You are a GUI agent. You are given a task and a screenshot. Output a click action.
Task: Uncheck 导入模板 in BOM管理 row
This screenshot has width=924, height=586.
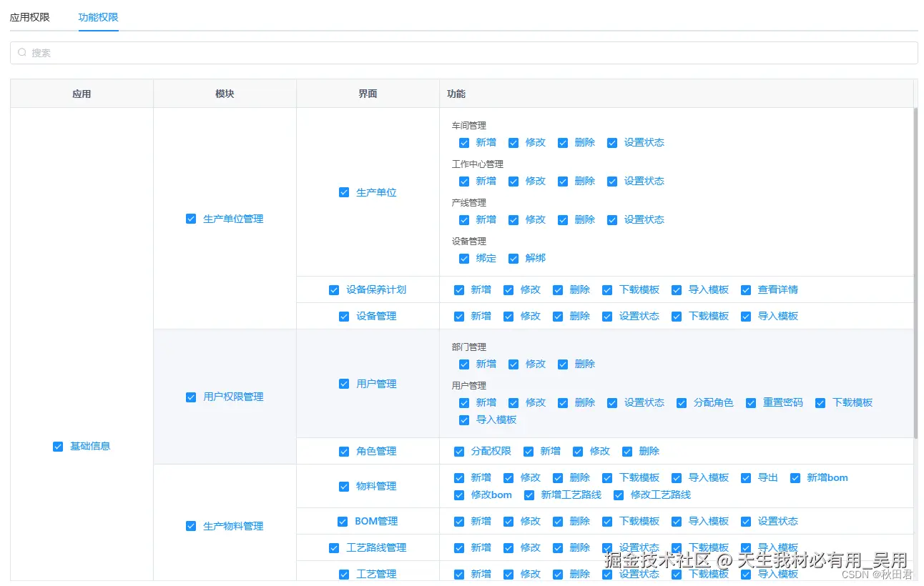677,522
